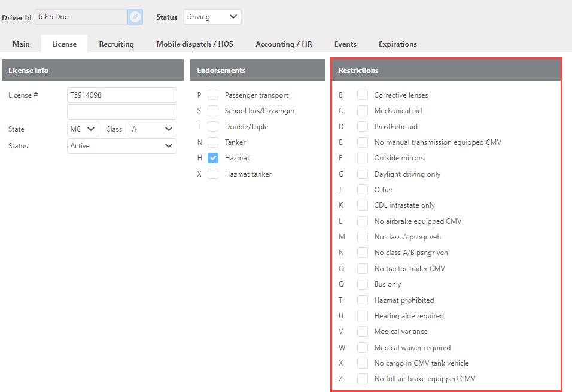Open the Recruiting tab
Image resolution: width=572 pixels, height=392 pixels.
coord(116,44)
